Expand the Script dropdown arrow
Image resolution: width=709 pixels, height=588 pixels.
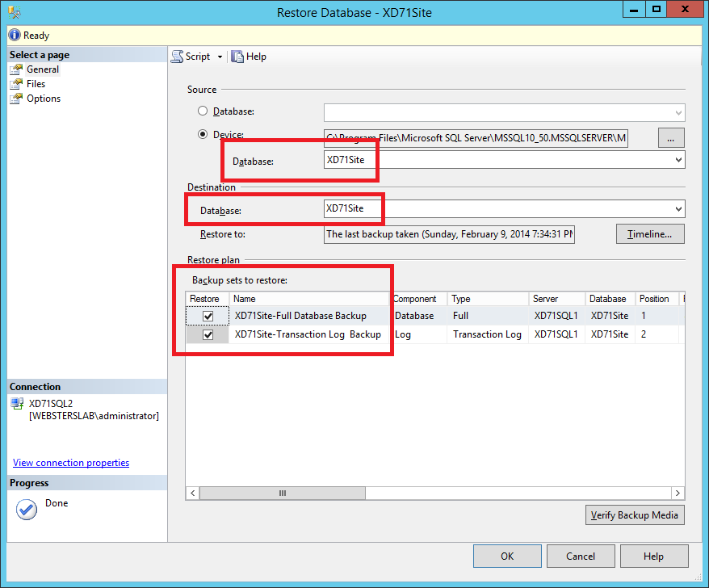(220, 57)
